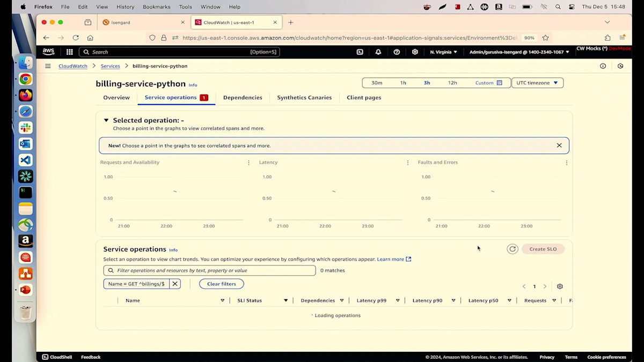Go to next table page
Screen dimensions: 644x362
coord(545,286)
